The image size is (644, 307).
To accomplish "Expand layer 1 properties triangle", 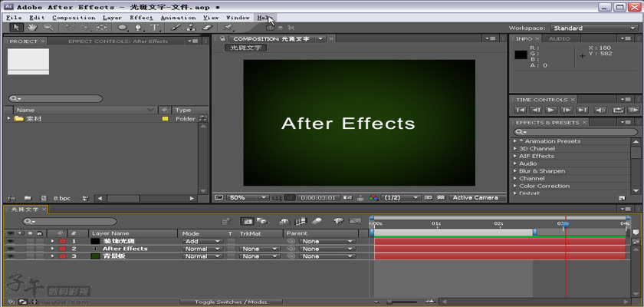I will [52, 241].
